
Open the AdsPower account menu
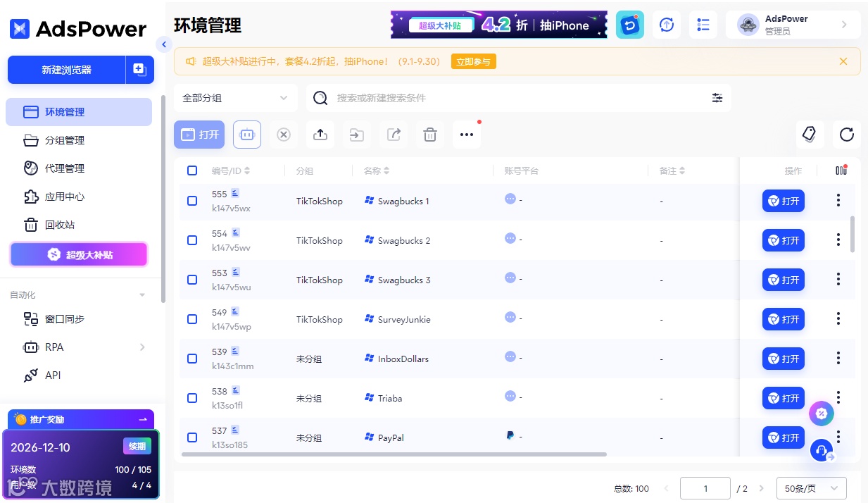[793, 25]
